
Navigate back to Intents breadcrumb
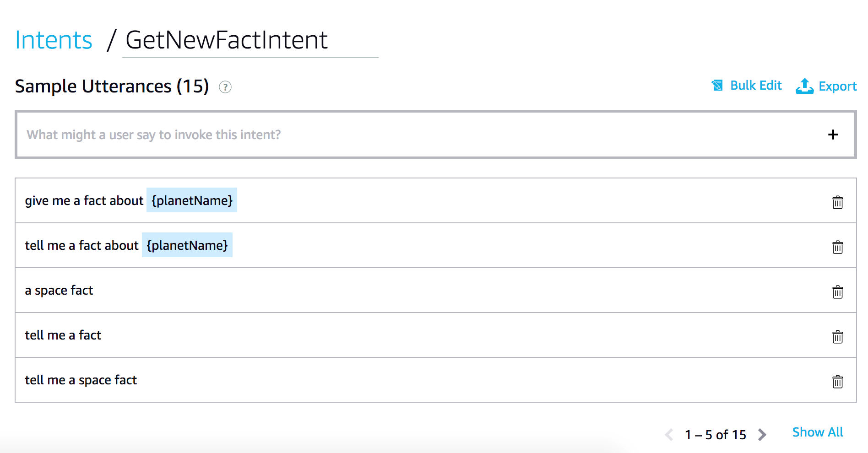coord(54,40)
